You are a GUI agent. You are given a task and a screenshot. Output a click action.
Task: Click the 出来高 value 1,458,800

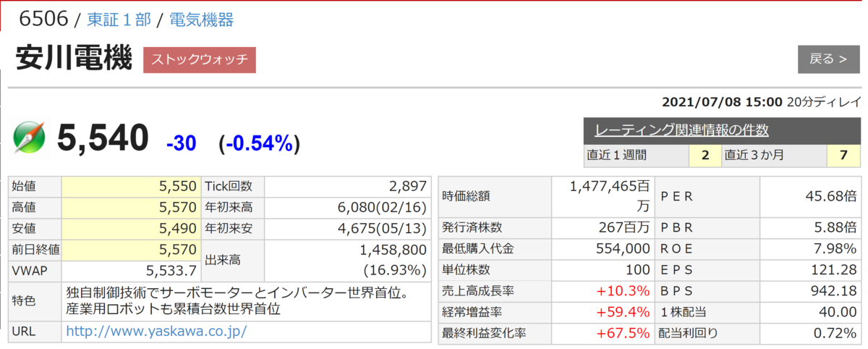pyautogui.click(x=393, y=250)
